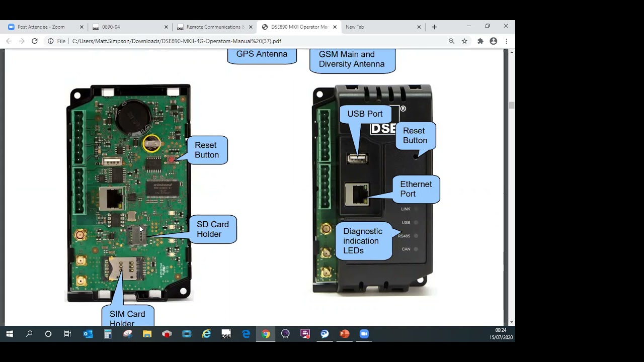Click the CAN LED text on enclosure
The height and width of the screenshot is (362, 644).
(x=406, y=249)
